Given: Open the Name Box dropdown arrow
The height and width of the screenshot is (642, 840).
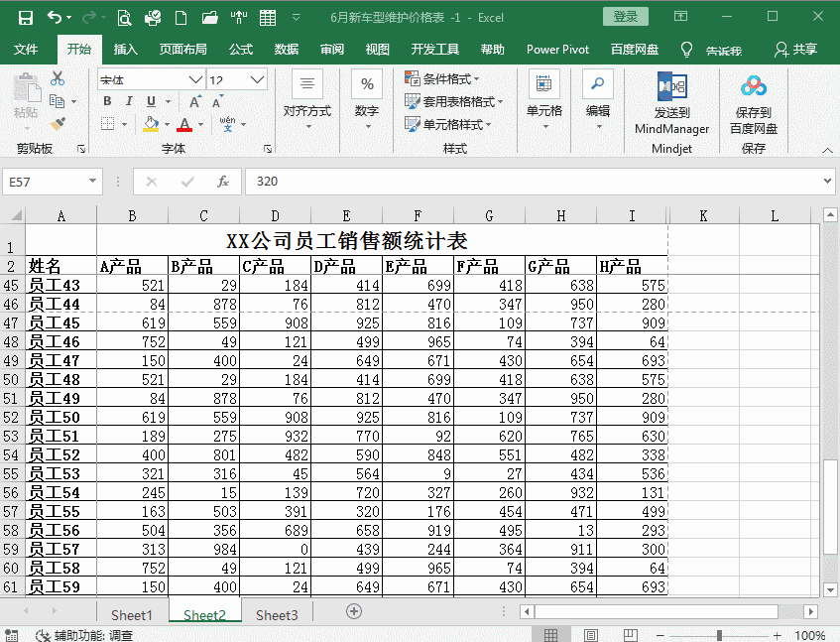Looking at the screenshot, I should [x=92, y=182].
